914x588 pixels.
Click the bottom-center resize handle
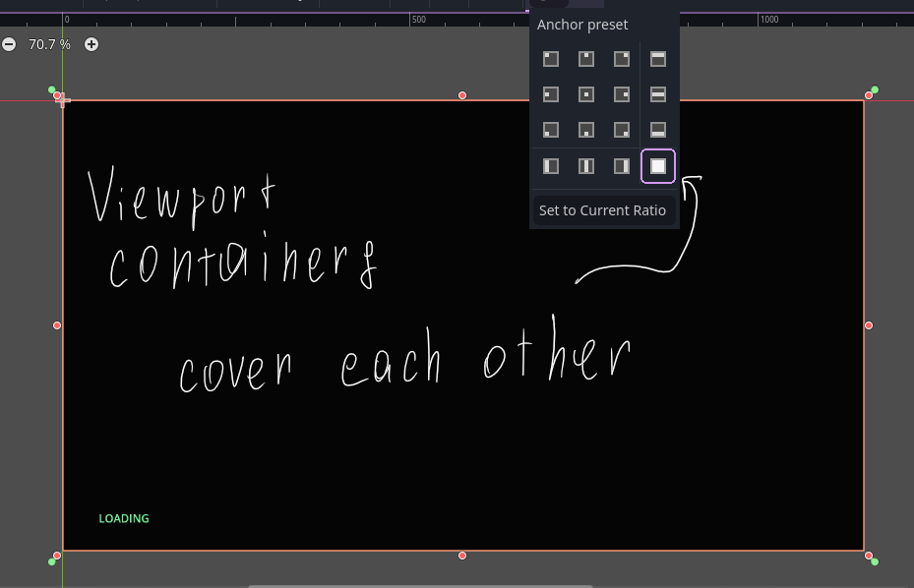[x=462, y=556]
